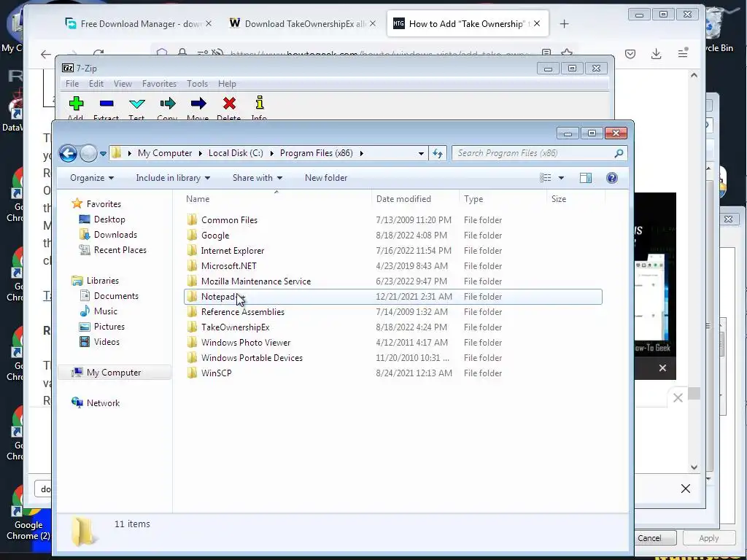Click My Computer in the address breadcrumb

click(165, 153)
